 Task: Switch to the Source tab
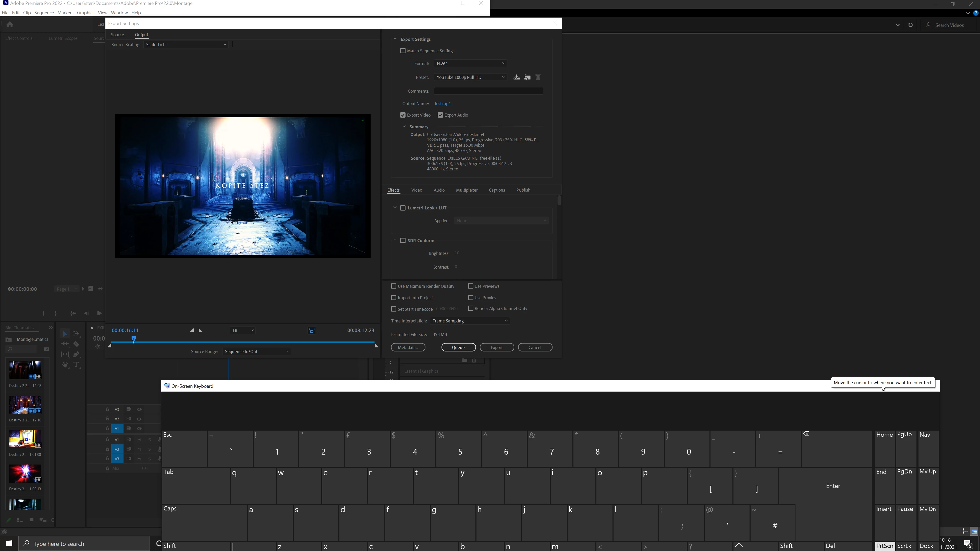tap(117, 35)
